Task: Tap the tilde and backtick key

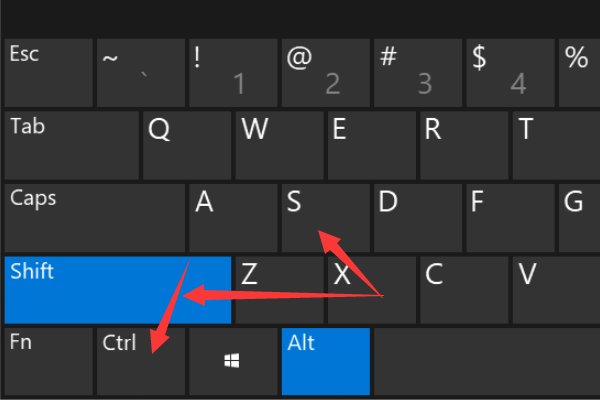Action: (139, 70)
